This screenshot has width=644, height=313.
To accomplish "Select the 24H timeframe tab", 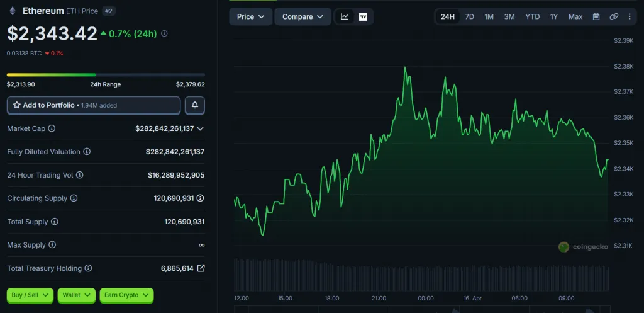I will pyautogui.click(x=447, y=16).
